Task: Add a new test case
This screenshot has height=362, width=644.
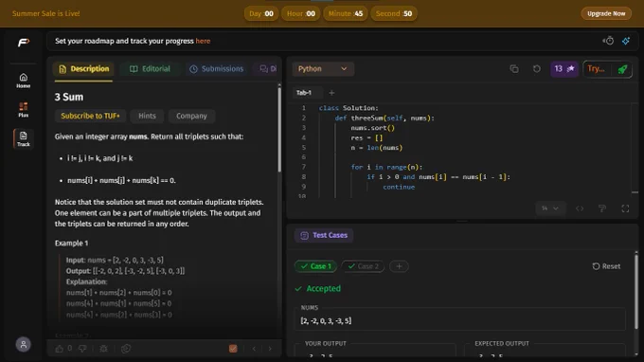Action: click(399, 266)
